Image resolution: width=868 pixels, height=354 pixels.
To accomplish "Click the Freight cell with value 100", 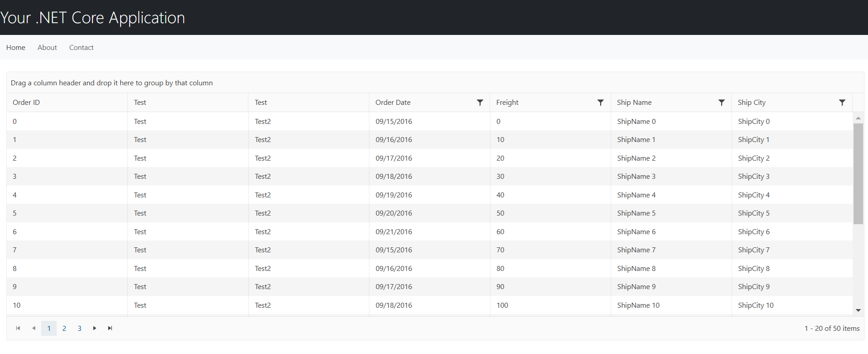I will (550, 305).
